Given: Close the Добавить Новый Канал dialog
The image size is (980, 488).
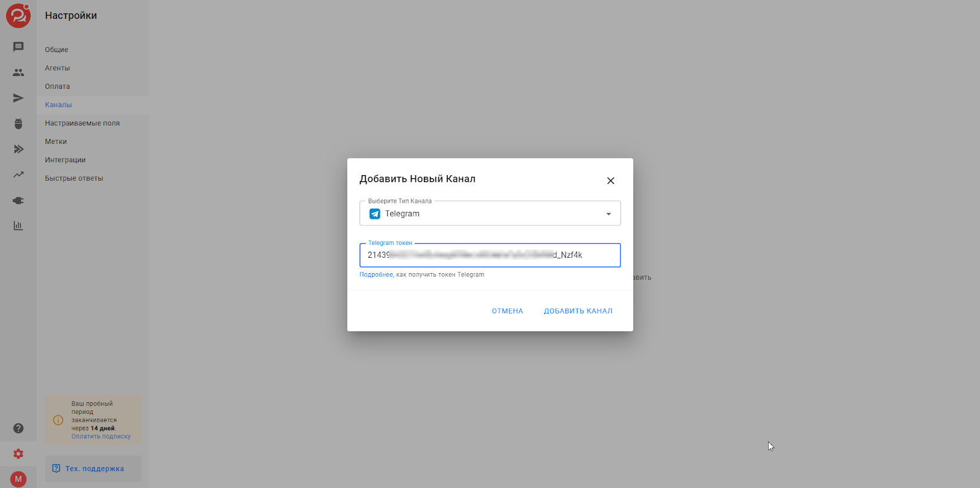Looking at the screenshot, I should point(610,181).
